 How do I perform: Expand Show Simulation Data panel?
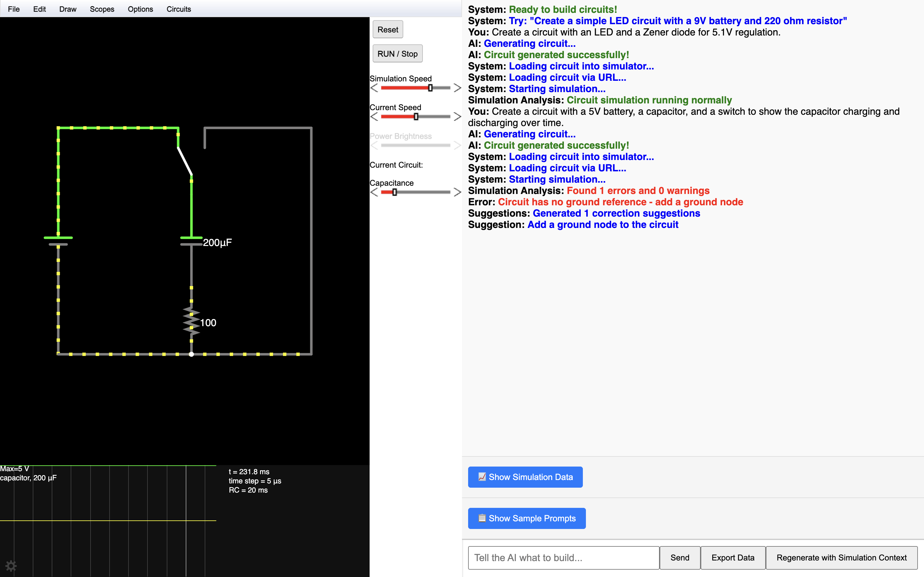(x=525, y=477)
